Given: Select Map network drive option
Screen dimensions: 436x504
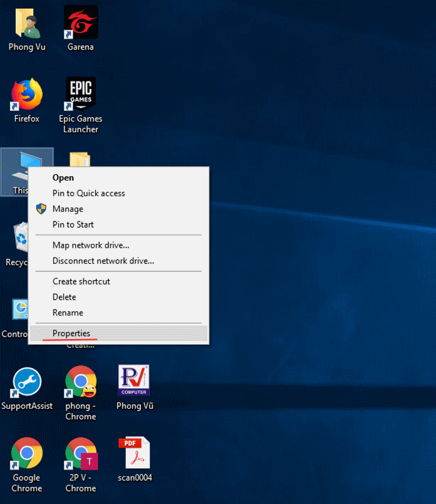Looking at the screenshot, I should click(x=91, y=245).
